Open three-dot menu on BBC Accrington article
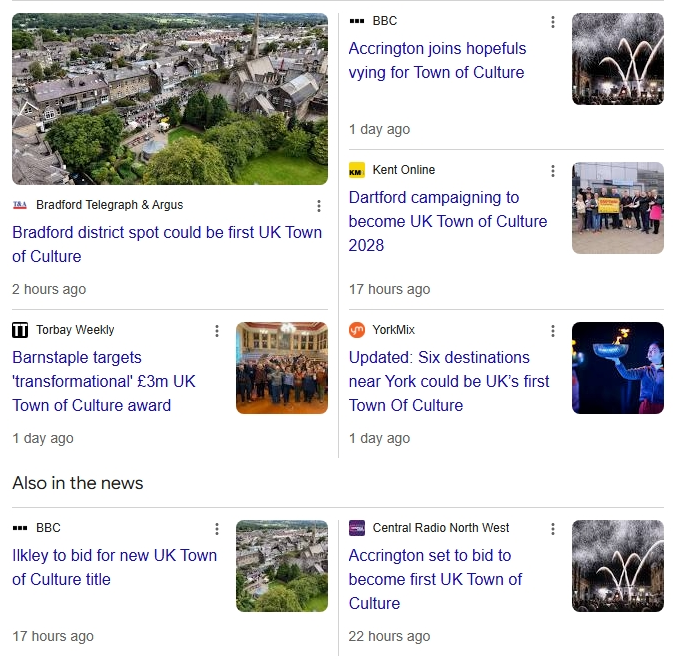The width and height of the screenshot is (675, 659). (x=553, y=22)
